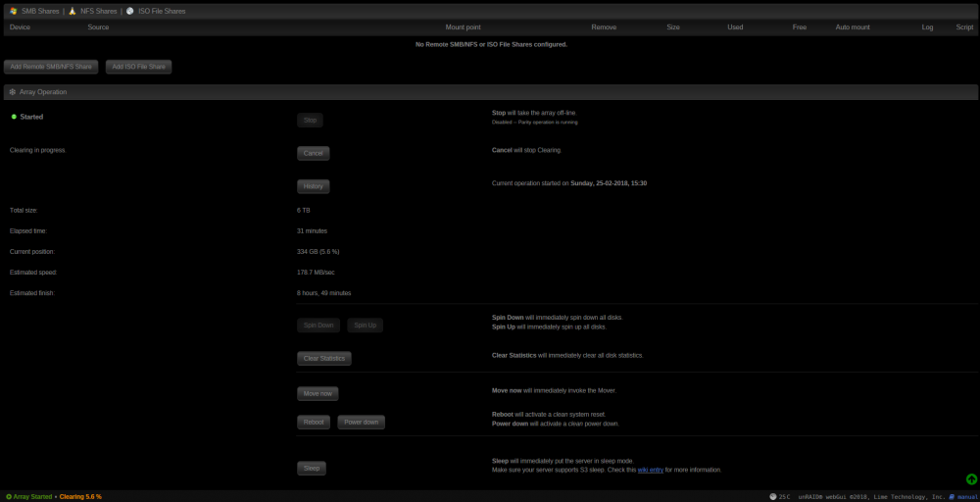
Task: Click the Source column header
Action: pyautogui.click(x=98, y=27)
